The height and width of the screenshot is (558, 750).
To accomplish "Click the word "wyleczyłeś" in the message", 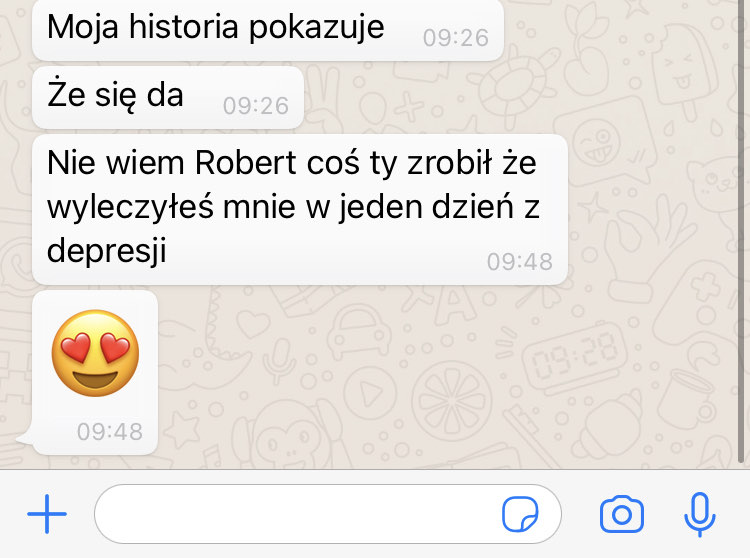I will 131,208.
